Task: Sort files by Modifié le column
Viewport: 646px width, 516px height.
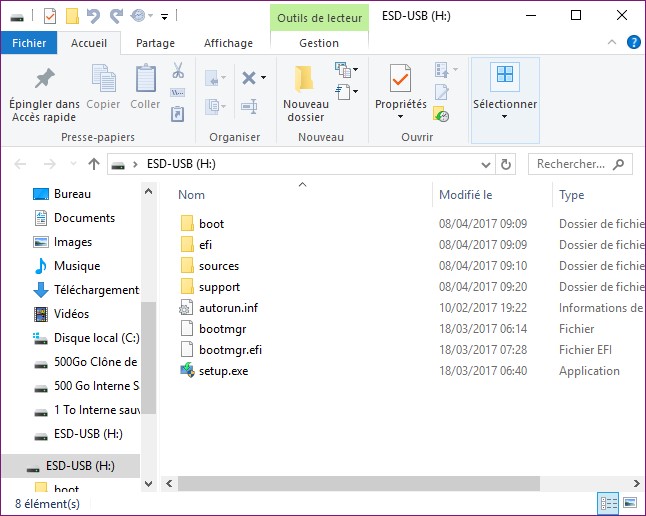Action: (466, 195)
